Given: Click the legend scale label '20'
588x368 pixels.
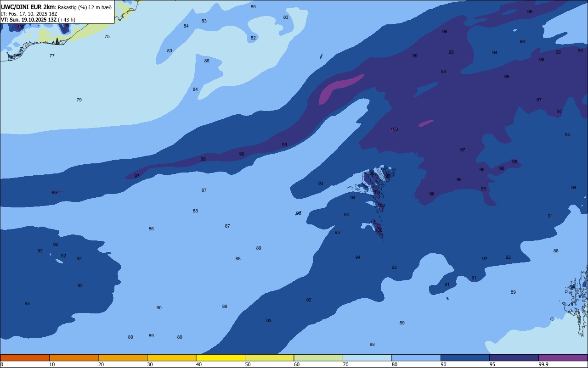Looking at the screenshot, I should (x=101, y=364).
